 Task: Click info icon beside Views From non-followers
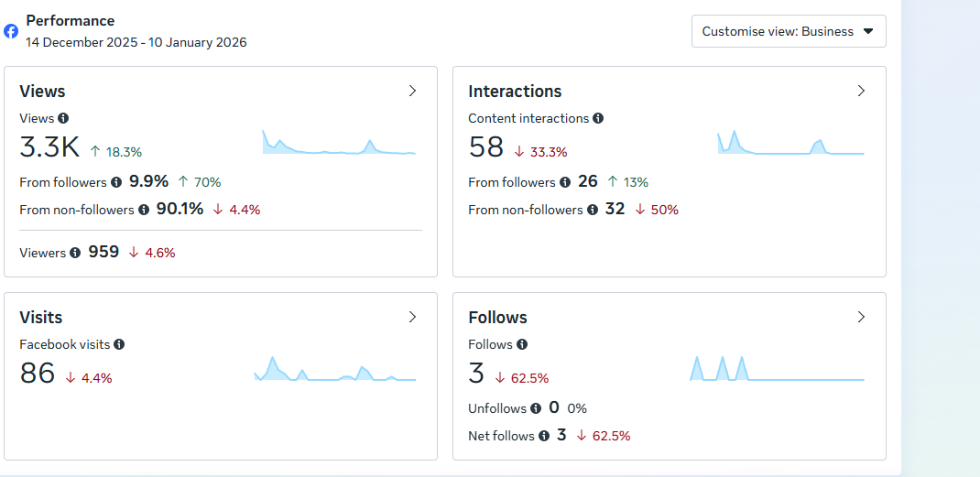144,210
